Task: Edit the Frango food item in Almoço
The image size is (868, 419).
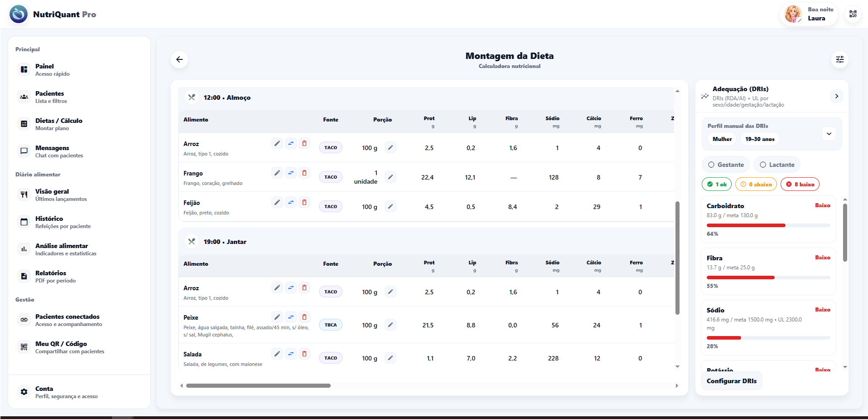Action: tap(277, 173)
